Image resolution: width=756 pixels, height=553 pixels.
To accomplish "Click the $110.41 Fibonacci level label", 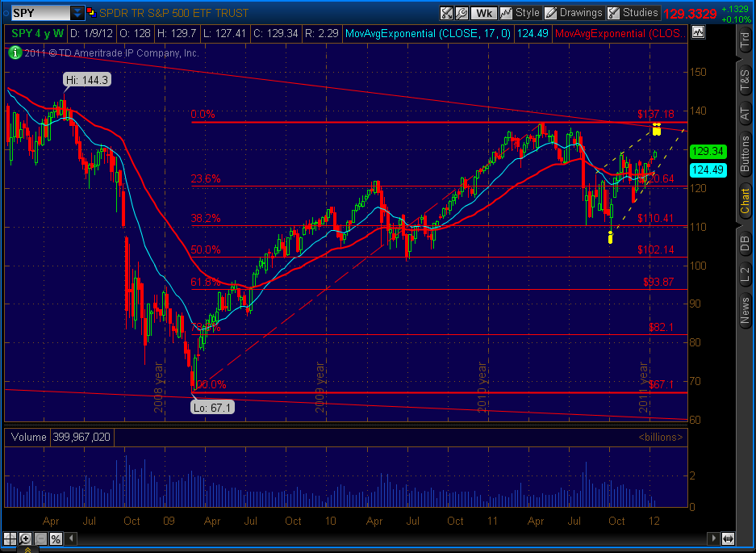I will pyautogui.click(x=656, y=218).
